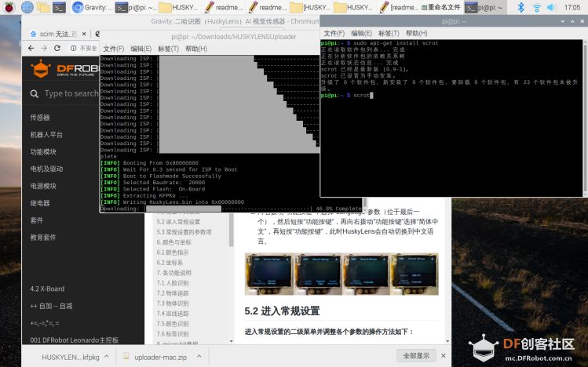Open 帮助(H) menu in pi@pi:~ terminal
The image size is (588, 367).
(x=417, y=34)
